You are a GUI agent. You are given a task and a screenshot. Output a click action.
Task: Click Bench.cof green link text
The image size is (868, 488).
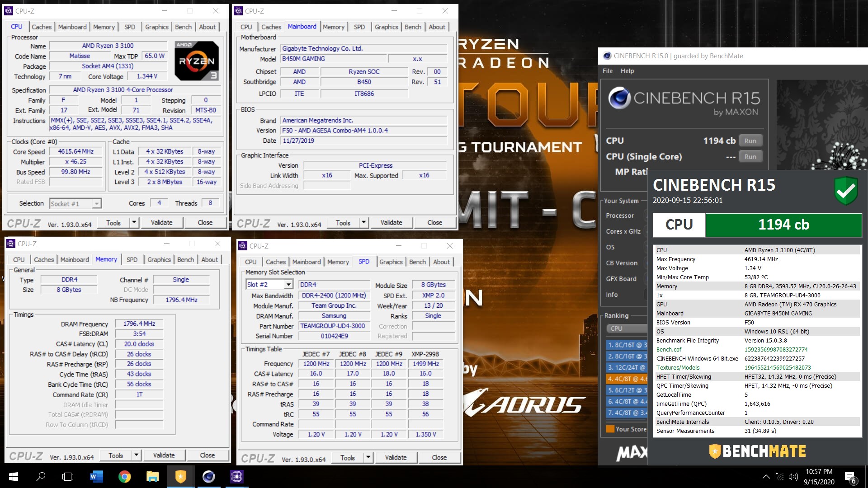[x=669, y=349]
